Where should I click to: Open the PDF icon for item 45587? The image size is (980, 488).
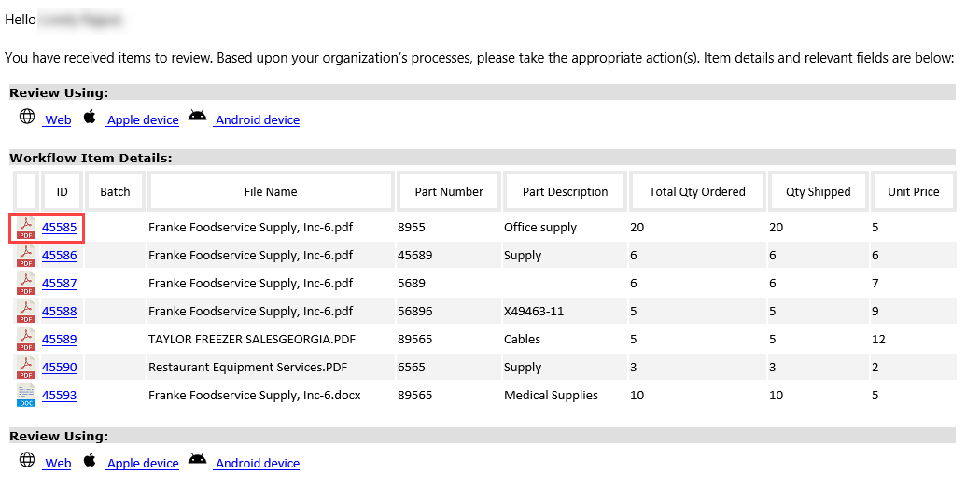[25, 284]
